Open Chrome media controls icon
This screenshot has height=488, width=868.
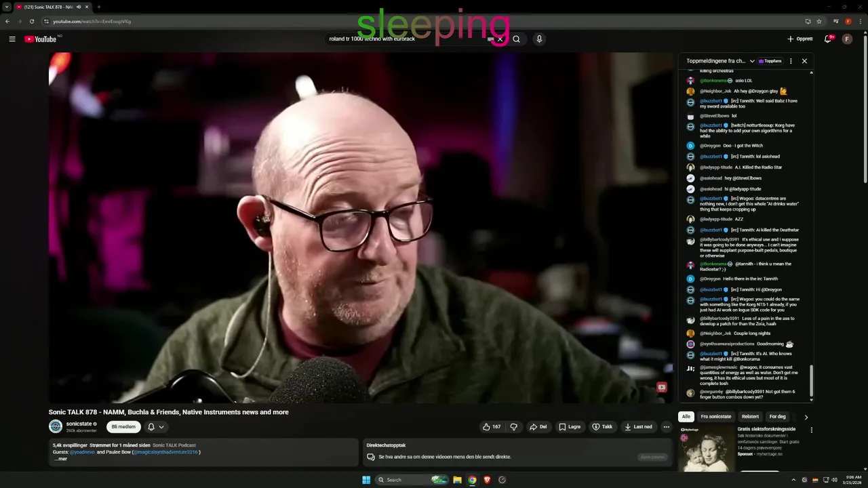tap(835, 21)
